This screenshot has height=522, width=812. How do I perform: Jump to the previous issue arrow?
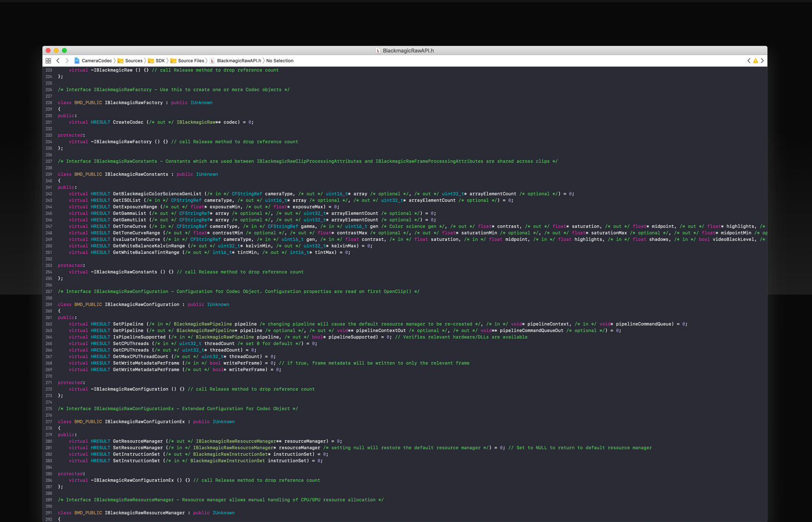pos(749,61)
